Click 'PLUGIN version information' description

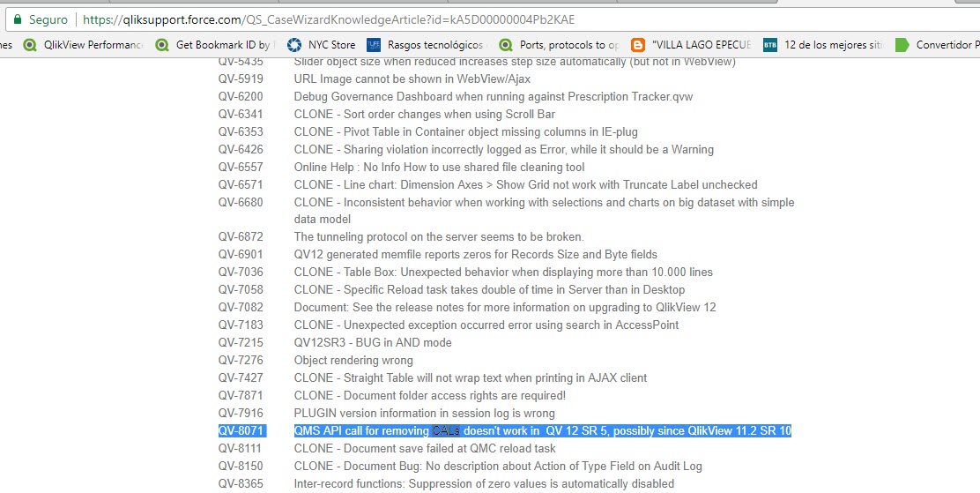[425, 413]
